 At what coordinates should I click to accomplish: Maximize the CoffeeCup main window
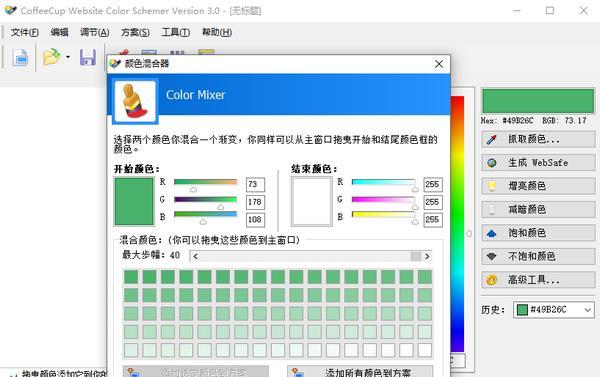tap(550, 10)
